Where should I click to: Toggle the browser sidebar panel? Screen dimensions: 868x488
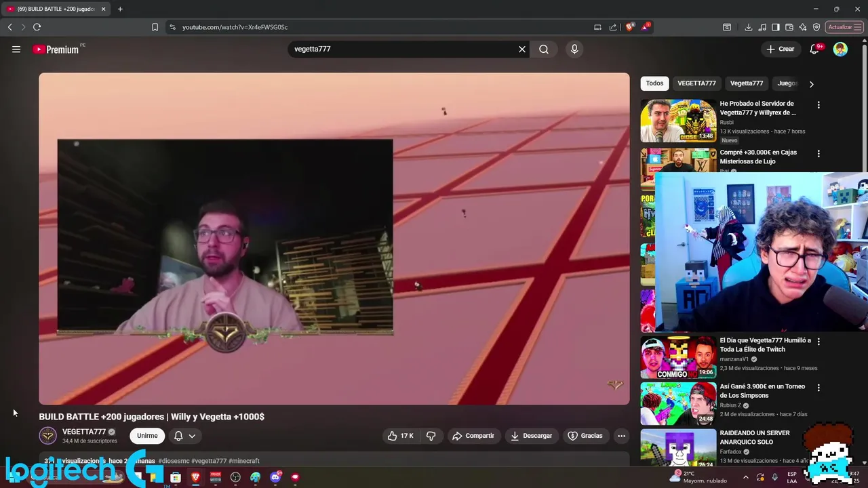pyautogui.click(x=776, y=27)
